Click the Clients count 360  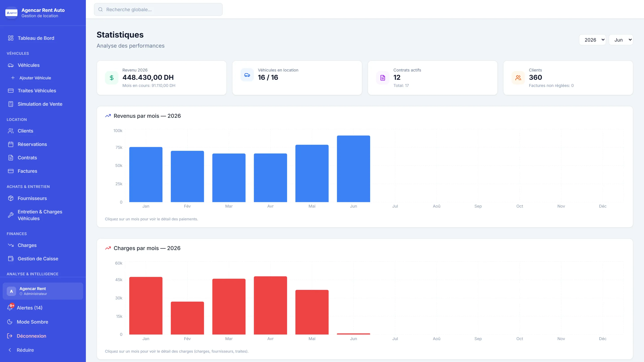click(536, 78)
